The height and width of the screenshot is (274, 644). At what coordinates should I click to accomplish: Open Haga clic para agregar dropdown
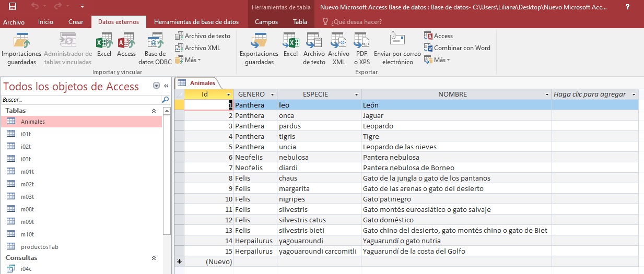point(634,94)
